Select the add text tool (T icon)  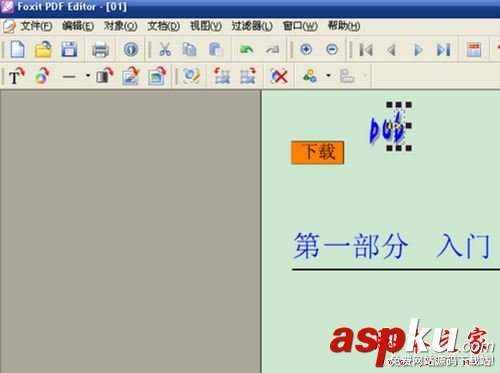pos(17,76)
